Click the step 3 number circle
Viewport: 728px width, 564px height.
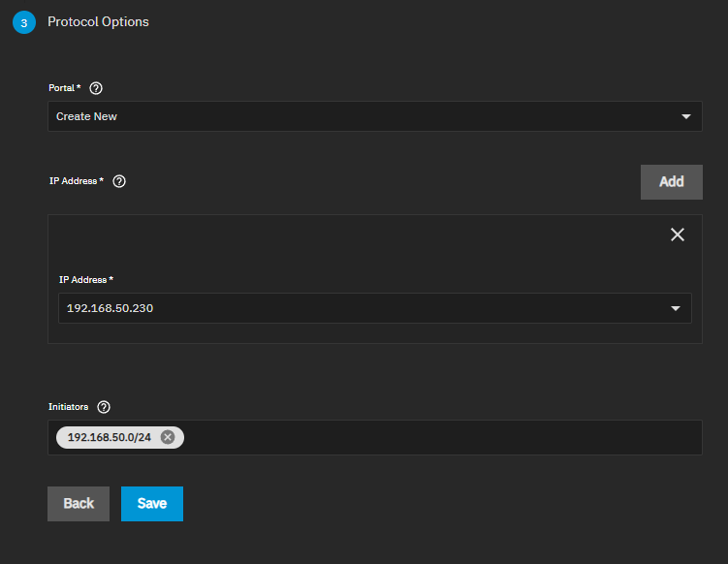coord(24,22)
